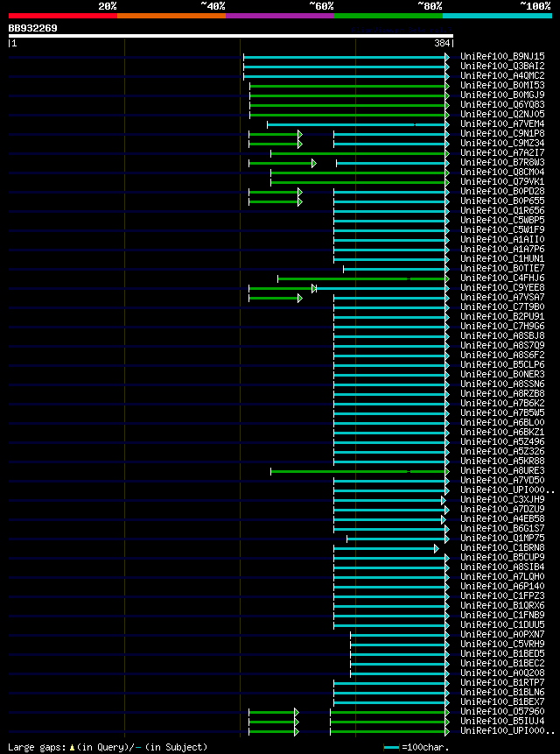Open hit UniRef100_O57960
The image size is (560, 754).
502,711
